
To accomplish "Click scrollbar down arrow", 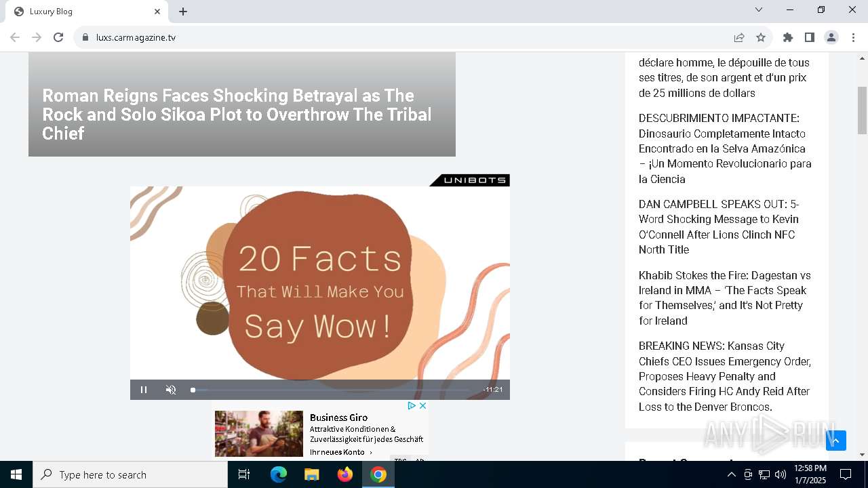I will pos(863,455).
